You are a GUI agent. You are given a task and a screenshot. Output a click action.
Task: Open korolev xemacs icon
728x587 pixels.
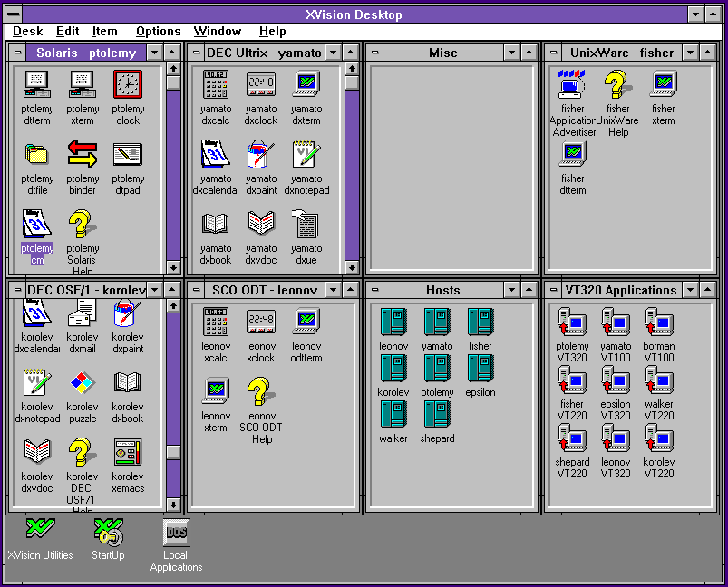128,452
